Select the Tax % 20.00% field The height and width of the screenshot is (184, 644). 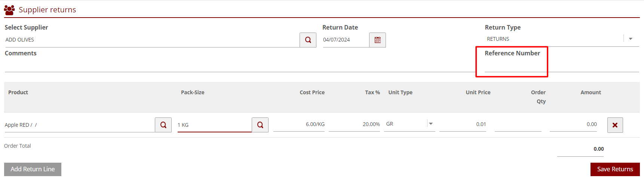[x=354, y=124]
